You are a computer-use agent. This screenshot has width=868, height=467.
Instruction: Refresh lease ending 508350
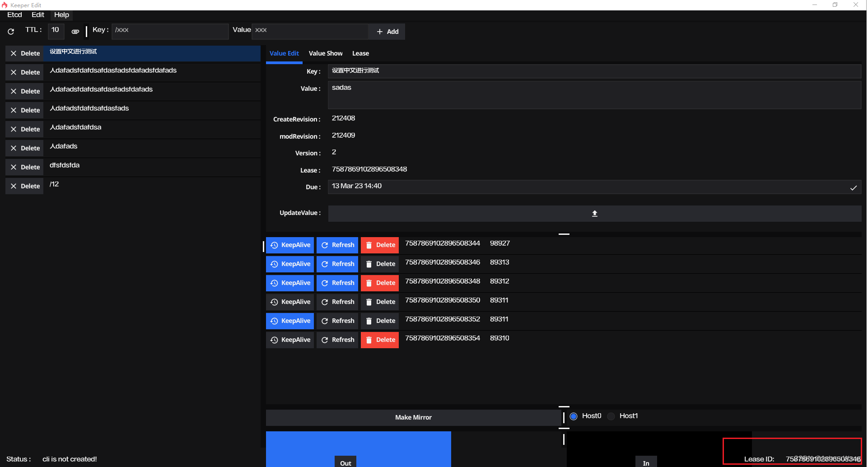337,302
